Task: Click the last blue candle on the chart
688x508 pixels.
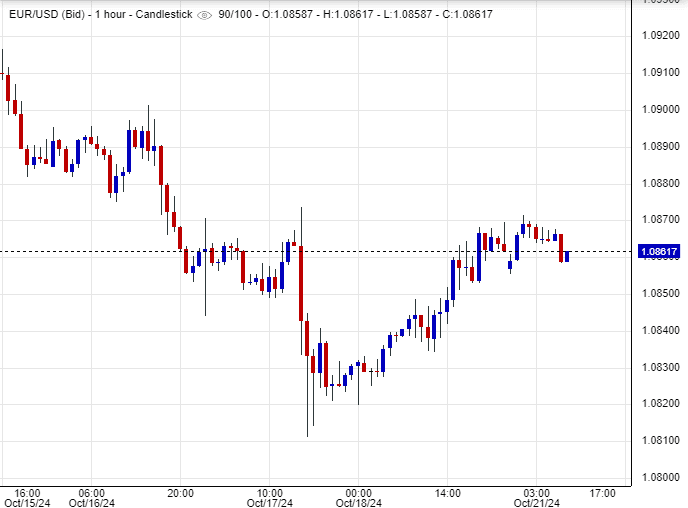Action: [x=567, y=256]
